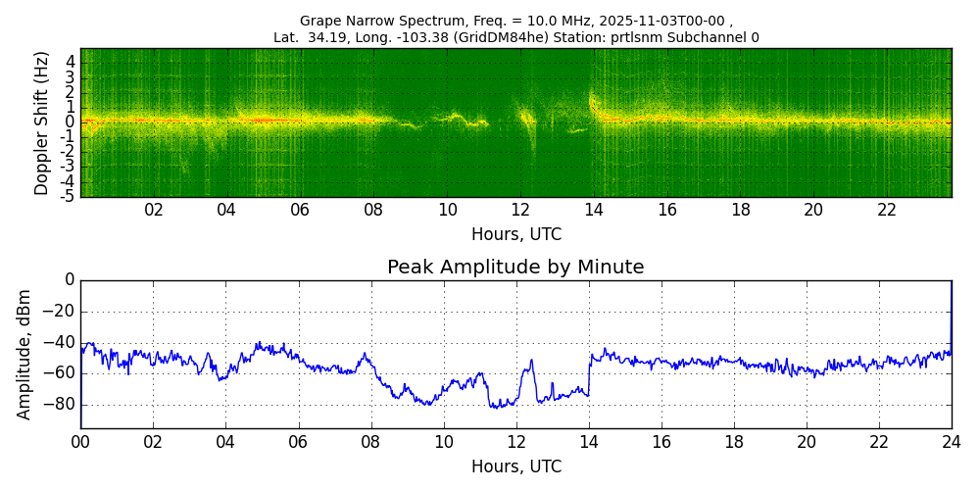980x490 pixels.
Task: Click the -5 tick on Doppler axis
Action: (67, 196)
